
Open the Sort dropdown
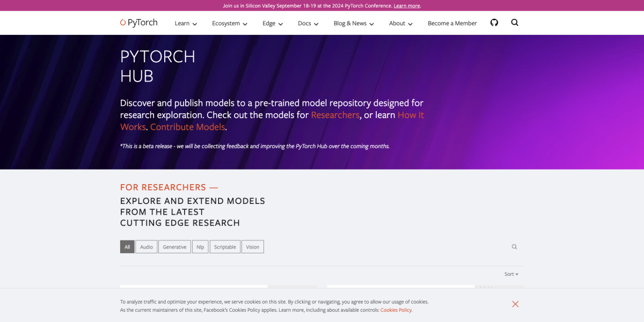510,274
